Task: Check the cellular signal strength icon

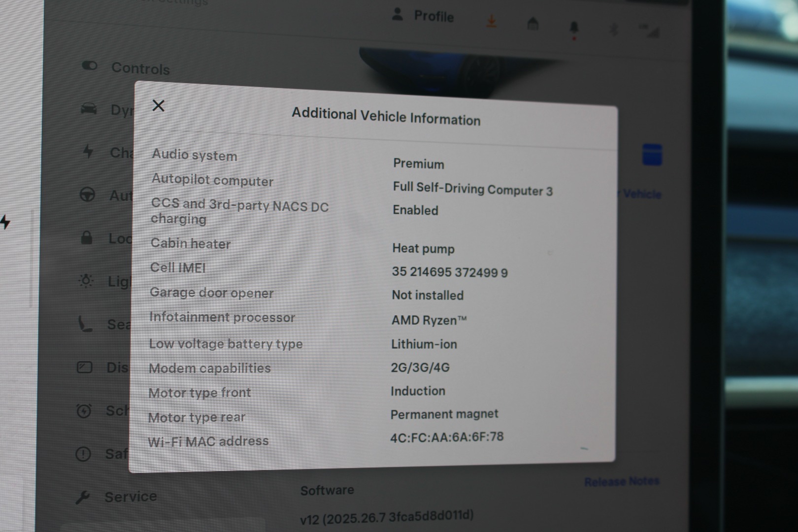Action: pos(650,31)
